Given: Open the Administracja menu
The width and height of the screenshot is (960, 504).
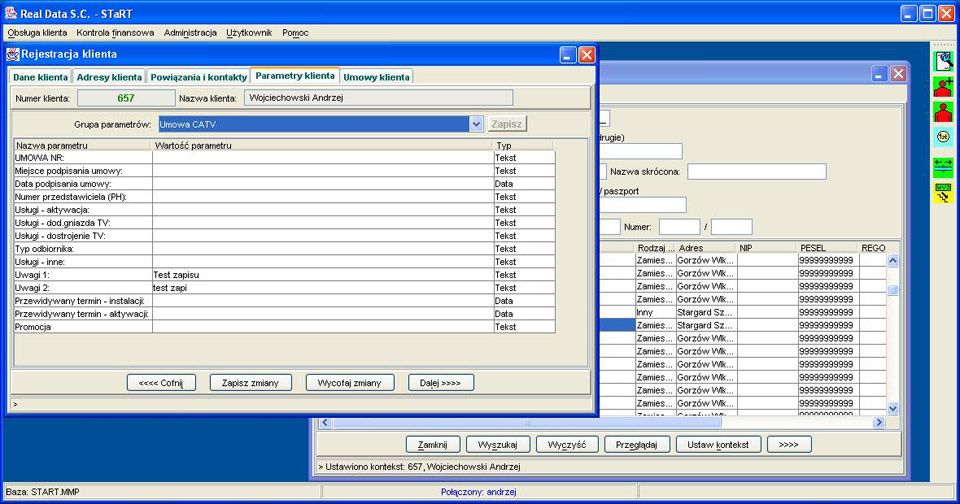Looking at the screenshot, I should coord(190,33).
